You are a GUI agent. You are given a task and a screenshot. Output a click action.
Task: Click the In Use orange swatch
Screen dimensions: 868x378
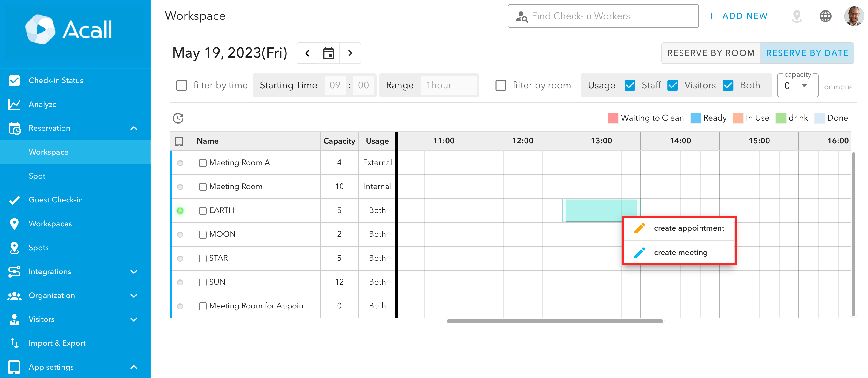point(738,118)
